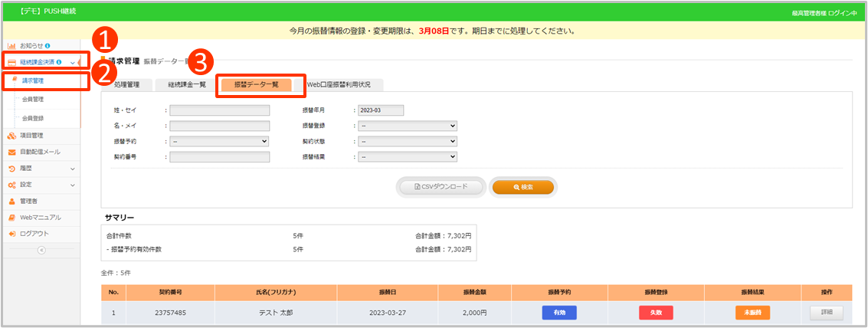
Task: Switch to the 継続課金一覧 tab
Action: point(186,84)
